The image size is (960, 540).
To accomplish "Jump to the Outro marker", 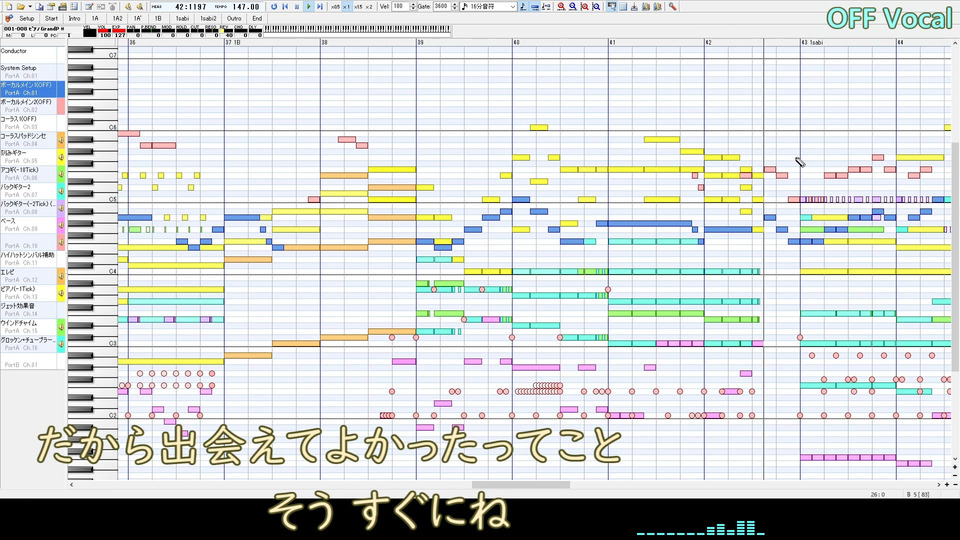I will point(234,18).
